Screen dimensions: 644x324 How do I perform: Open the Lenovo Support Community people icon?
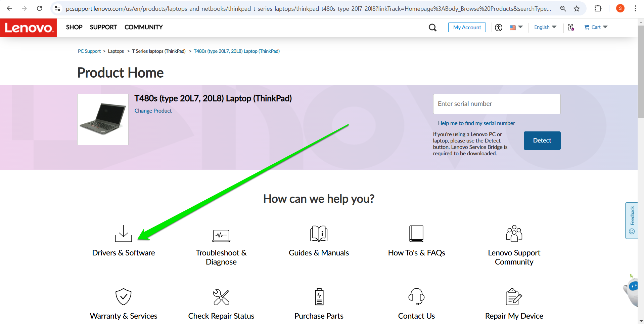pyautogui.click(x=514, y=234)
